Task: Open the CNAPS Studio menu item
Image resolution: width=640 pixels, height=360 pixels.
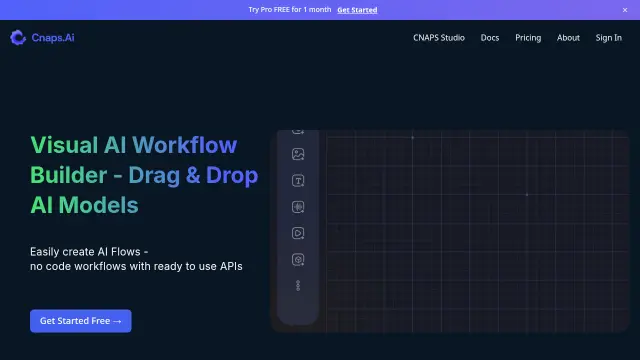Action: tap(439, 38)
